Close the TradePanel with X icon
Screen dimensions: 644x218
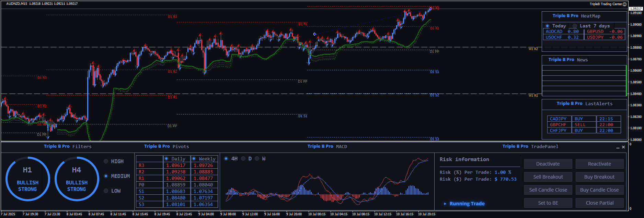click(x=623, y=147)
